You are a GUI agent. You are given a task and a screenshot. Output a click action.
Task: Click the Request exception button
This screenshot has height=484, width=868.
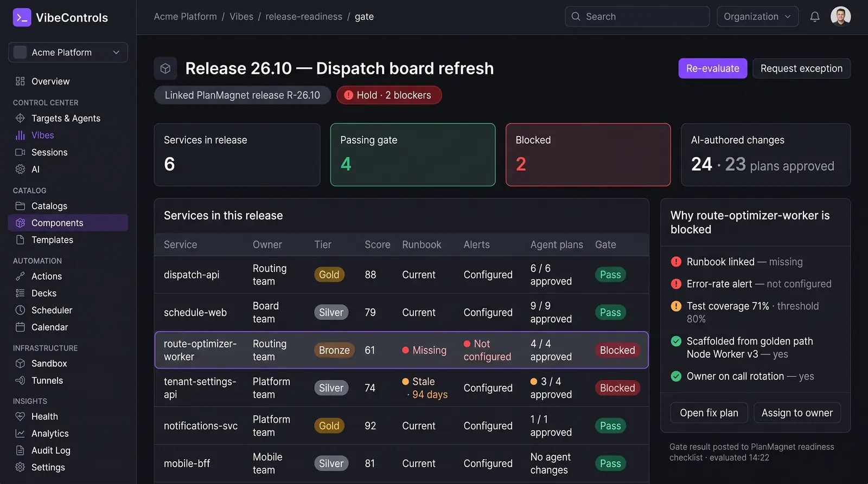801,68
